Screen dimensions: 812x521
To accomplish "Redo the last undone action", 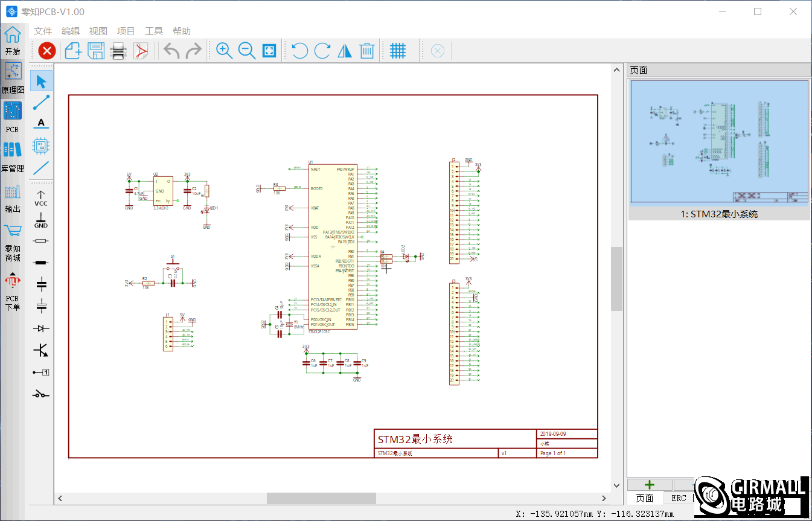I will tap(193, 51).
